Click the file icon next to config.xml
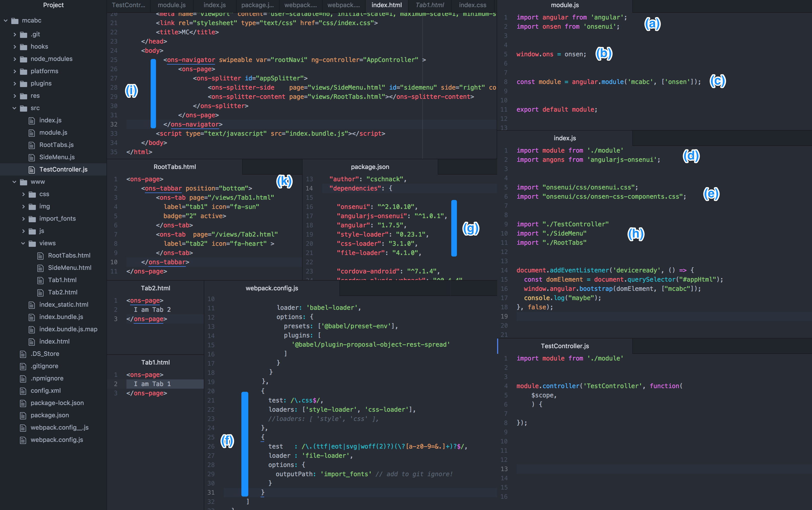812x510 pixels. click(23, 391)
